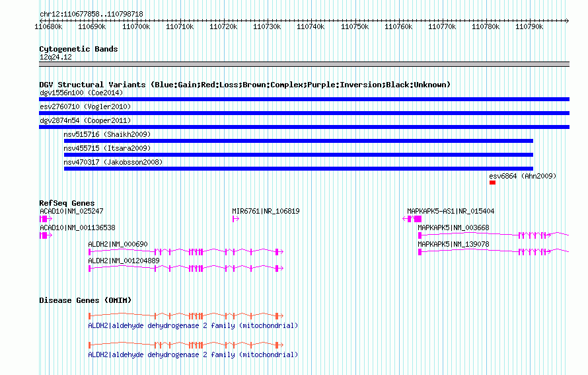Click the ALDH2 NM_001204889 gene model track
Viewport: 588px width, 375px height.
tap(186, 269)
